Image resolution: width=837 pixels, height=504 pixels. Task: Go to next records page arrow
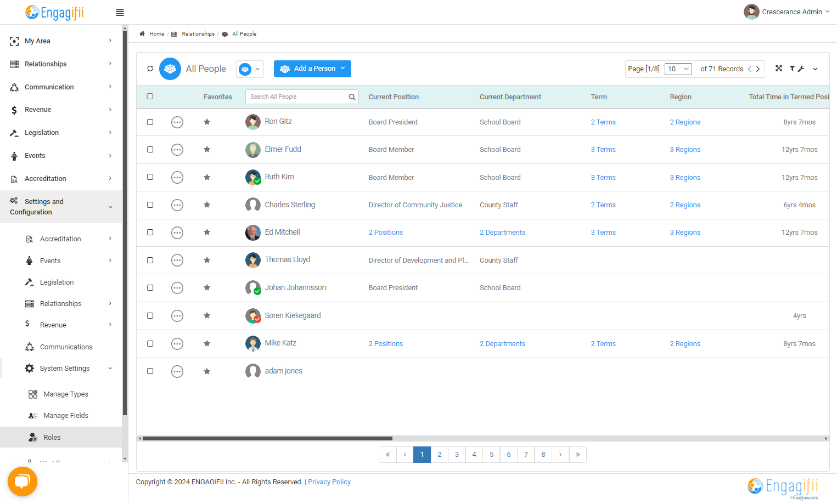[x=758, y=69]
